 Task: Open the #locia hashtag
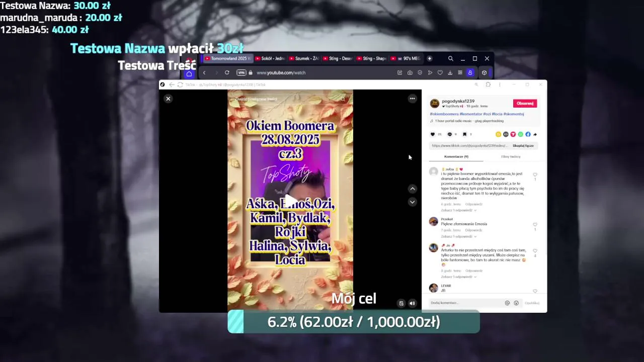(497, 114)
